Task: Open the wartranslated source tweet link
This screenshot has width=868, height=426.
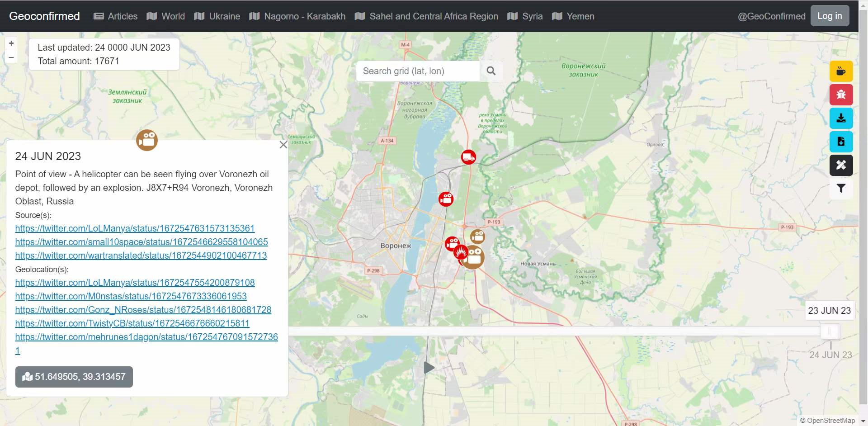Action: click(141, 256)
